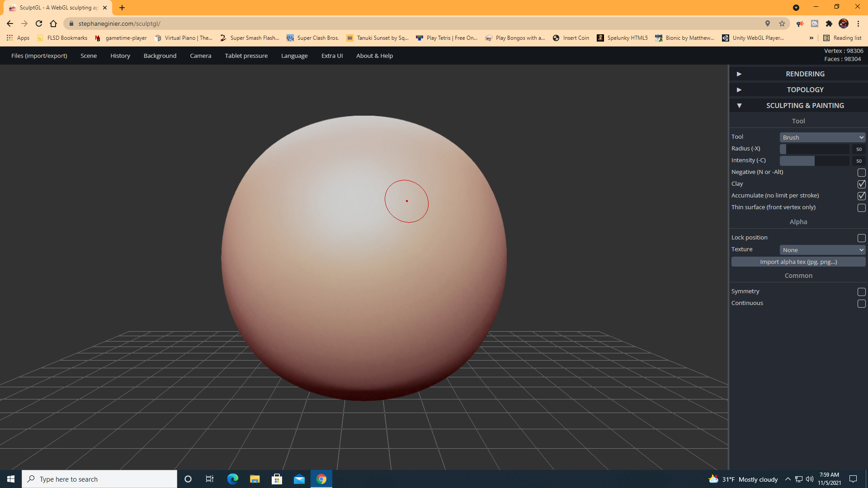
Task: Click the Radius slider
Action: coord(814,149)
